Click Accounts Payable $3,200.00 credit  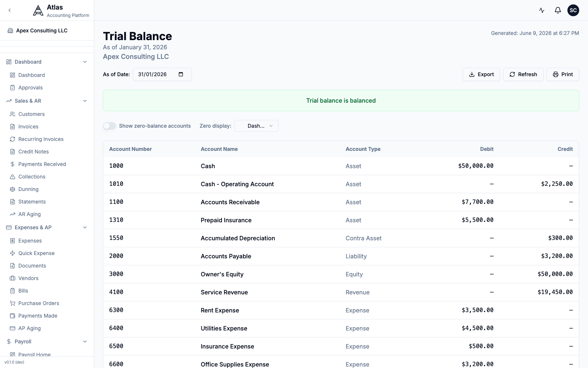pos(557,256)
